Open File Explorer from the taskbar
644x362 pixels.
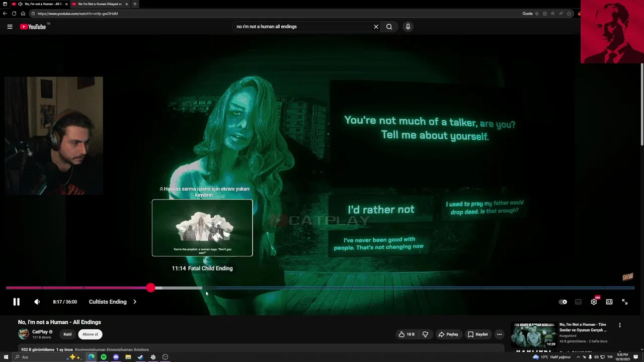[128, 357]
